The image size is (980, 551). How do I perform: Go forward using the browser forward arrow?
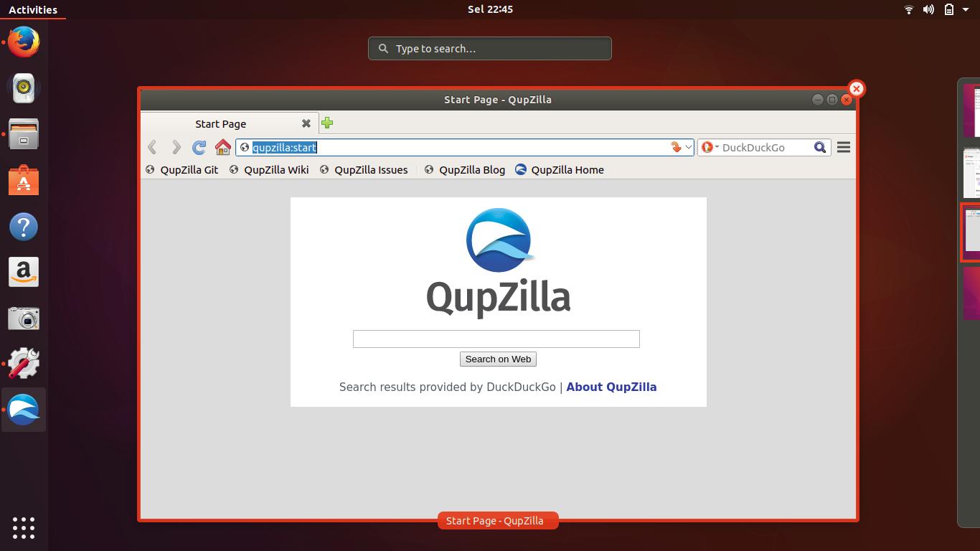coord(176,147)
